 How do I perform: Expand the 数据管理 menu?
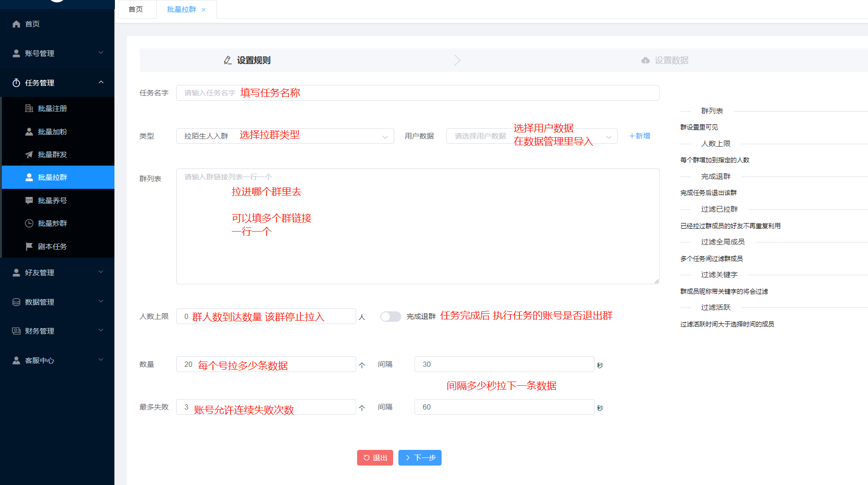57,302
